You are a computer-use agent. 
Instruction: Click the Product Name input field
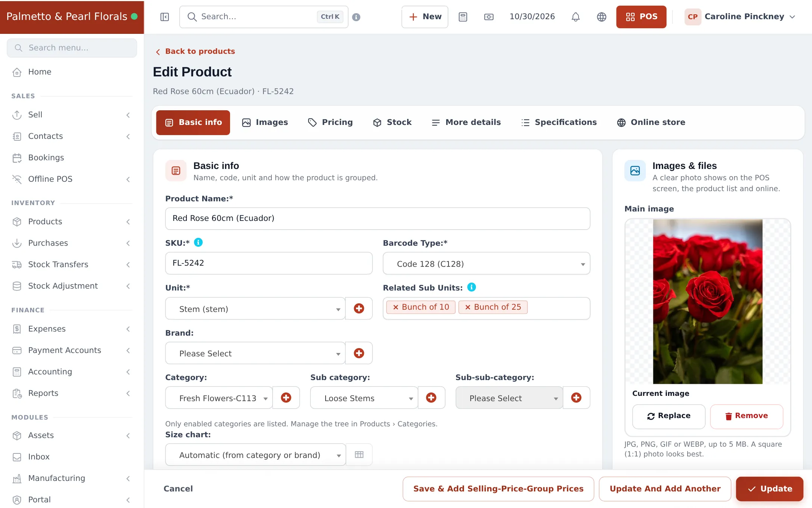point(378,219)
